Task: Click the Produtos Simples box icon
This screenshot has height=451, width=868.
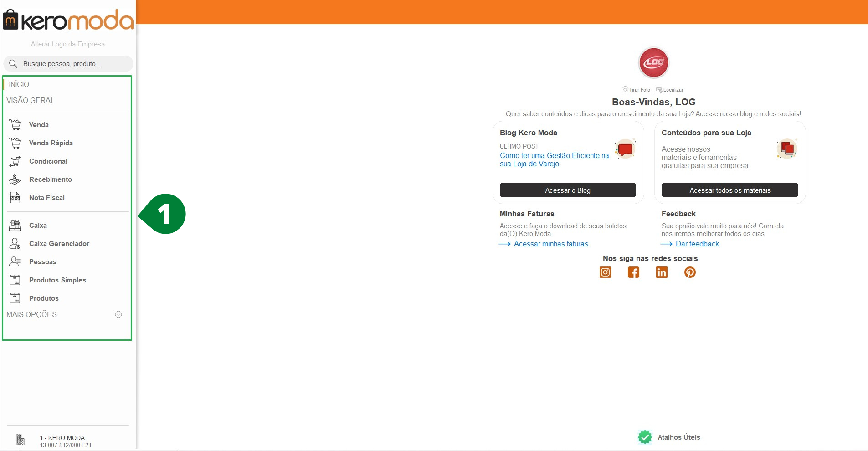Action: click(x=15, y=280)
